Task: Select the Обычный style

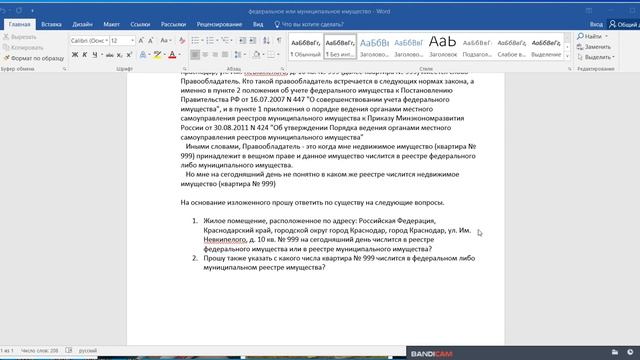Action: click(x=305, y=47)
